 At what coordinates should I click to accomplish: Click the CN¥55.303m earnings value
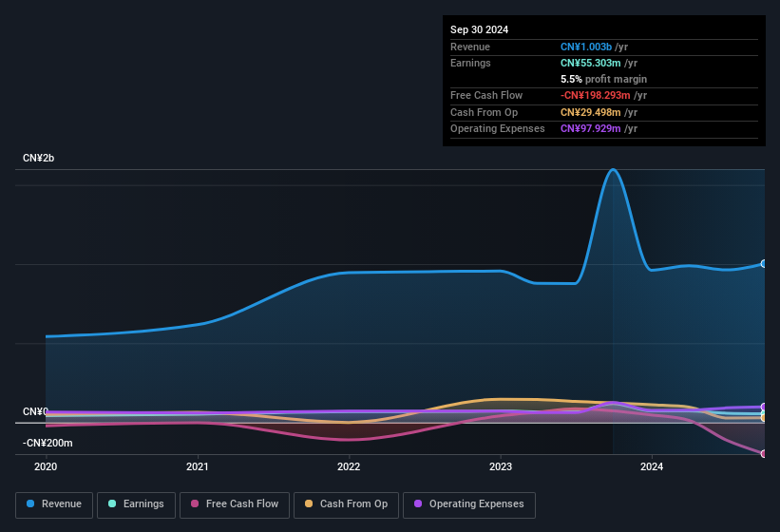(x=591, y=63)
